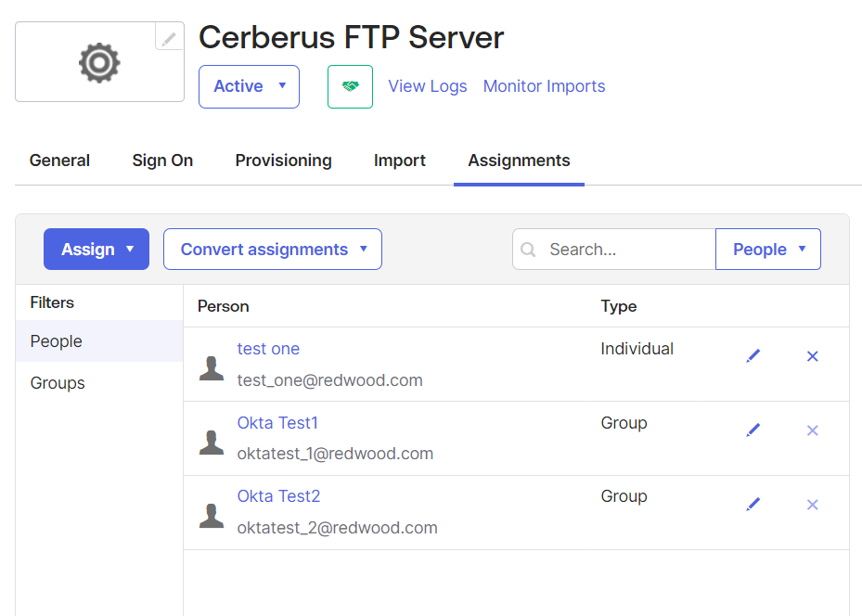Image resolution: width=862 pixels, height=616 pixels.
Task: Open the Active status dropdown
Action: click(249, 86)
